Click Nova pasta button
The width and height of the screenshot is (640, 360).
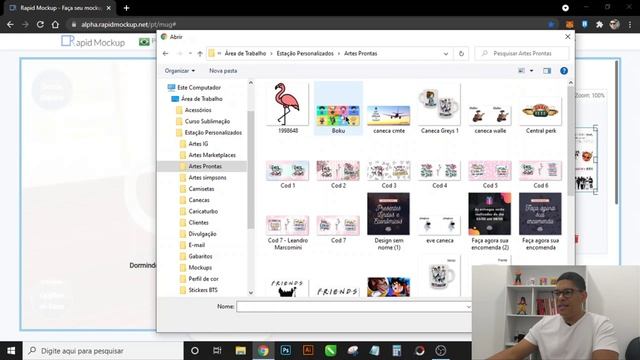tap(223, 71)
